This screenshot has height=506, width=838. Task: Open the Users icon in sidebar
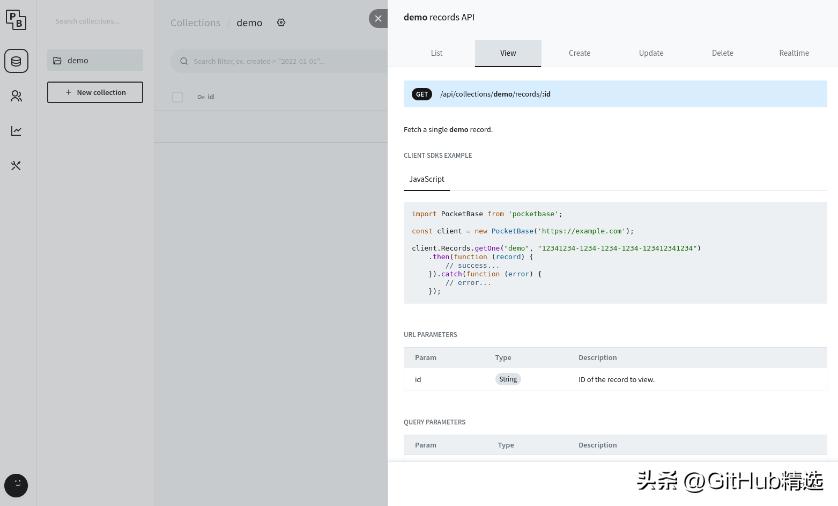click(16, 96)
